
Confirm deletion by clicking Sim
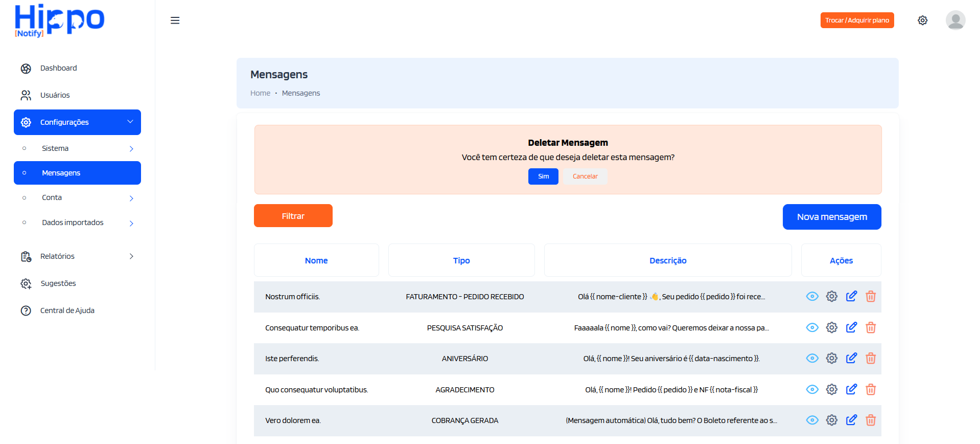pyautogui.click(x=543, y=176)
